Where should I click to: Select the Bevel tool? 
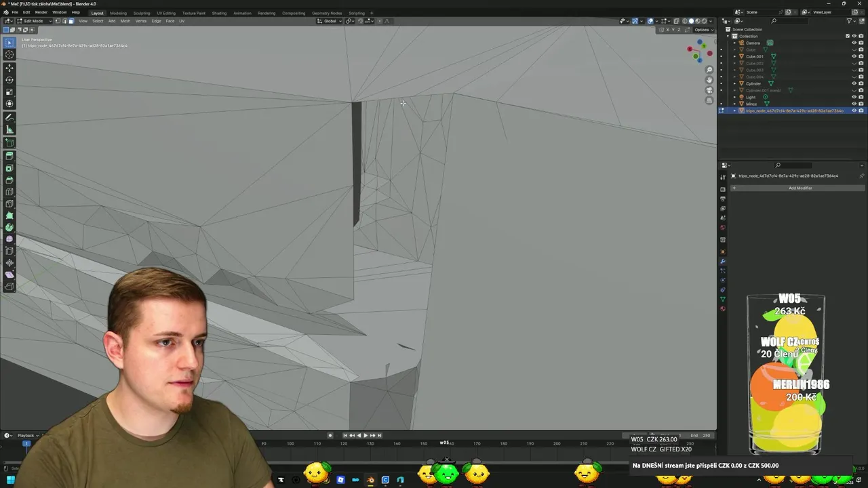(9, 180)
